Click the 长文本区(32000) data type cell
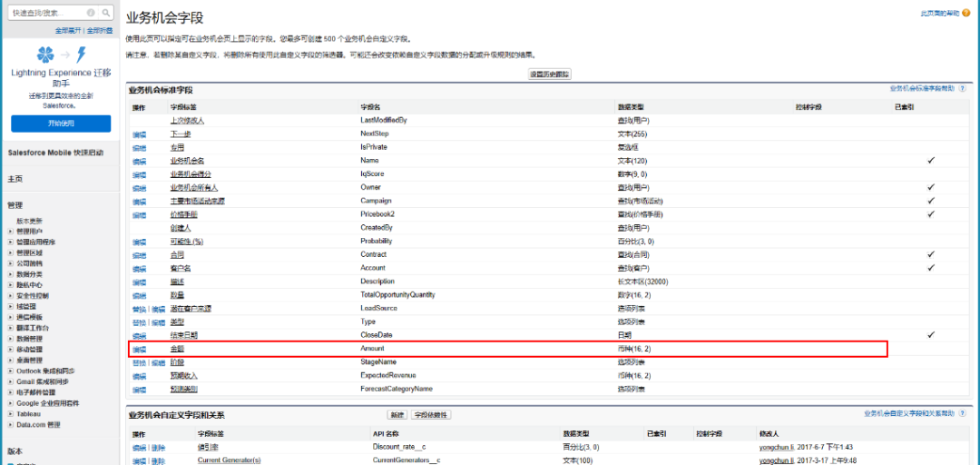The image size is (980, 465). (x=642, y=282)
